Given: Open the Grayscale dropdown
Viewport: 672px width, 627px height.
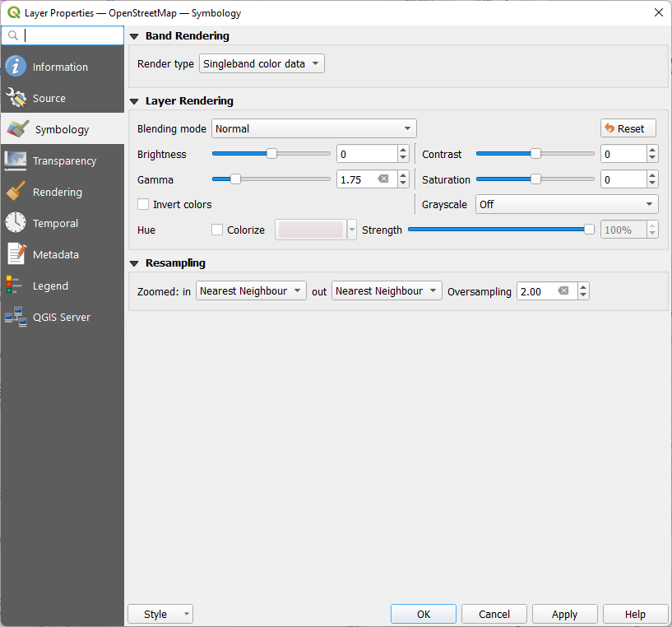Looking at the screenshot, I should click(567, 204).
